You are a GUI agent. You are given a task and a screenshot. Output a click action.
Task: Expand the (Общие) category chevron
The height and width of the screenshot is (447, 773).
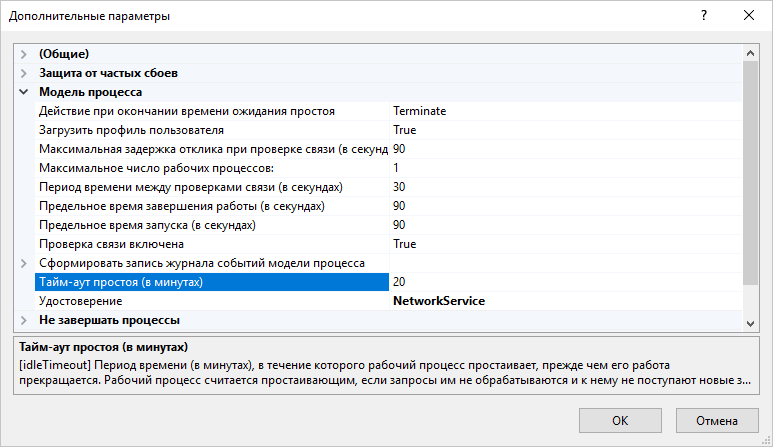click(x=23, y=54)
